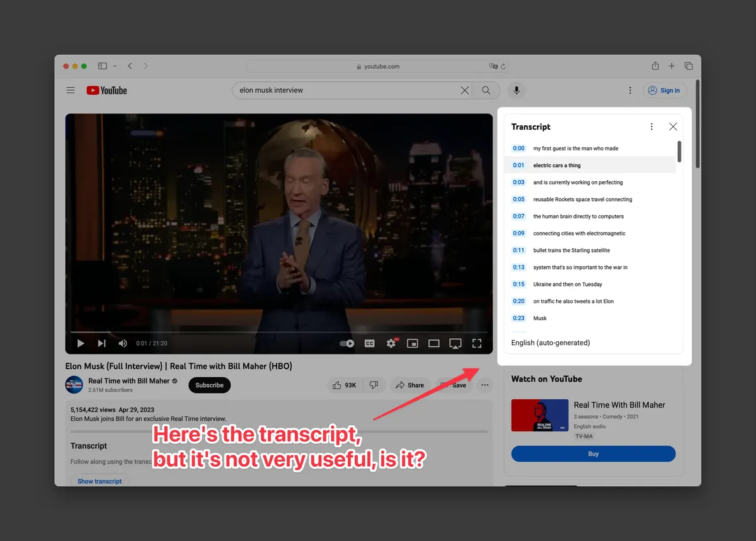This screenshot has height=541, width=756.
Task: Jump to 0:00 my first guest line
Action: point(590,149)
